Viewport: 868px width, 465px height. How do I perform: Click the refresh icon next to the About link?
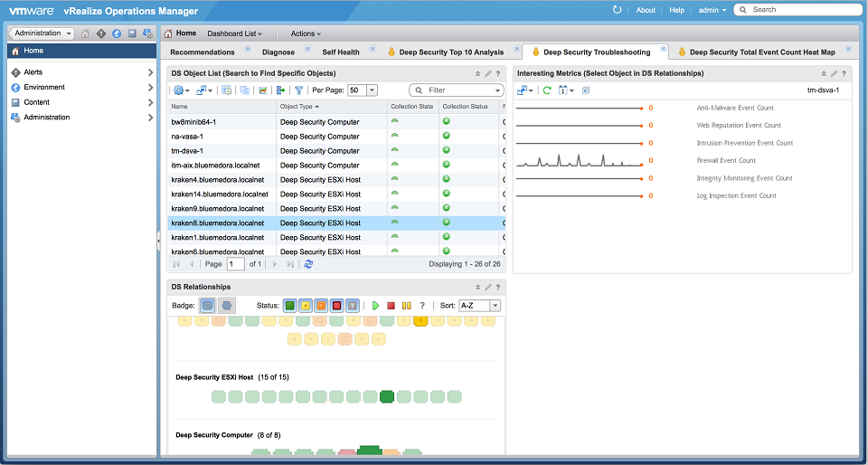pyautogui.click(x=617, y=10)
